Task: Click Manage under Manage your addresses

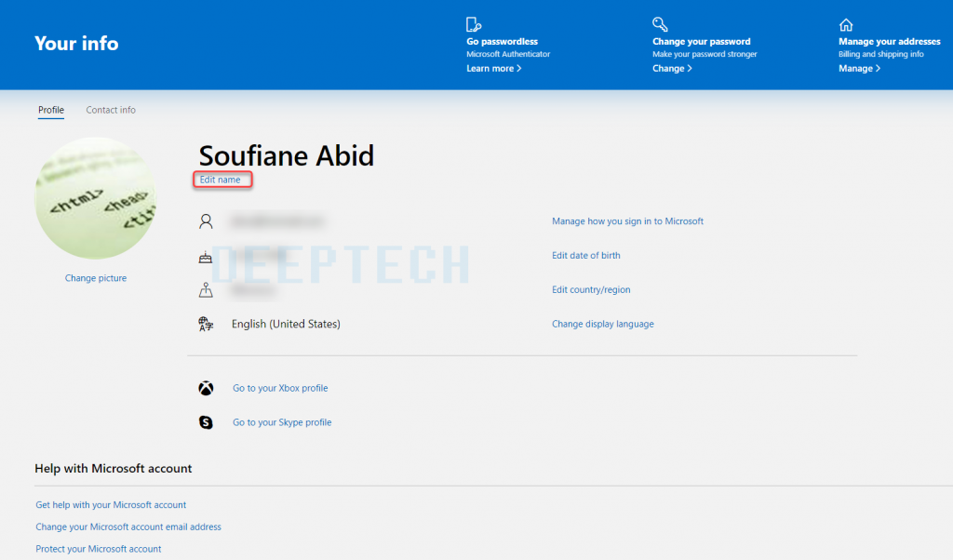Action: click(x=859, y=69)
